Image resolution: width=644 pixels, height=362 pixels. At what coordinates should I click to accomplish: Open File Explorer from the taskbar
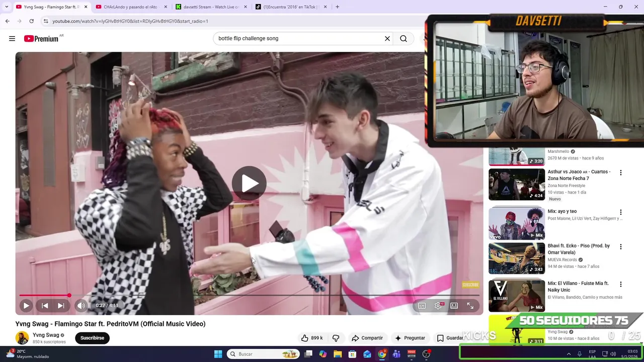338,354
